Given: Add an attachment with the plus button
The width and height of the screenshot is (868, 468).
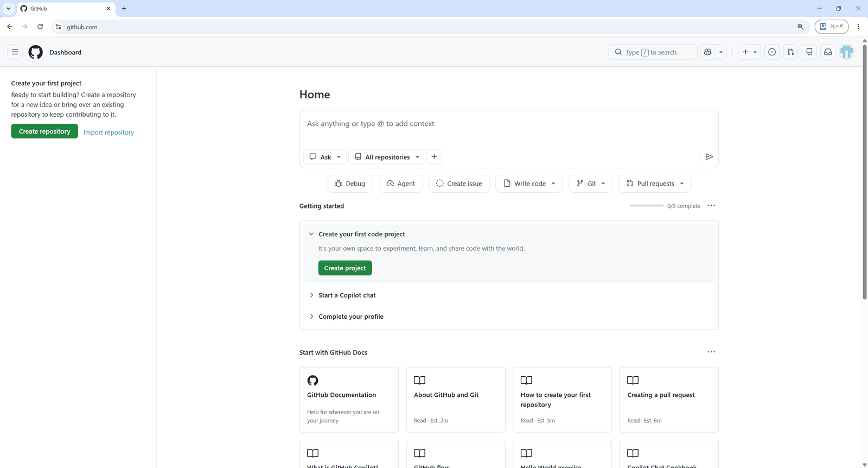Looking at the screenshot, I should point(434,157).
